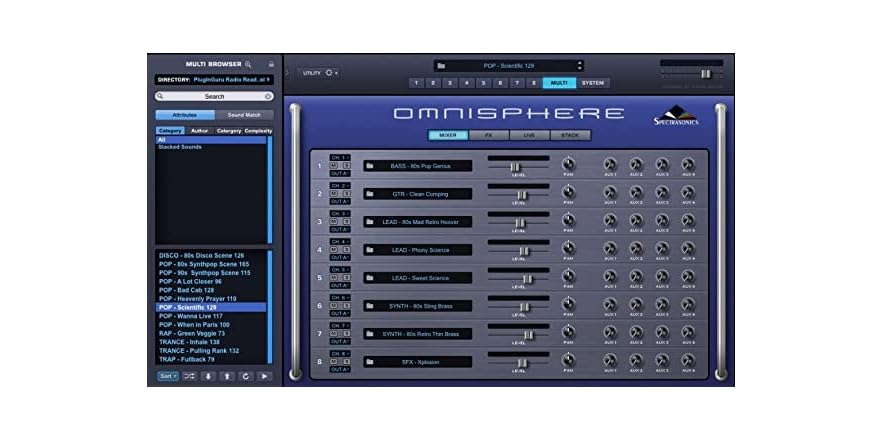This screenshot has width=882, height=441.
Task: Click the Pan knob on part 1
Action: pyautogui.click(x=568, y=164)
